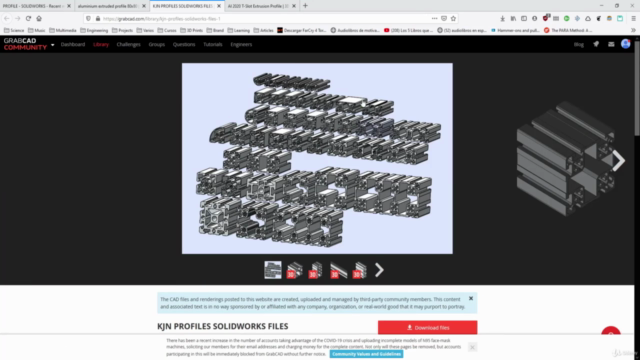
Task: Select the first overview image thumbnail
Action: pos(273,270)
